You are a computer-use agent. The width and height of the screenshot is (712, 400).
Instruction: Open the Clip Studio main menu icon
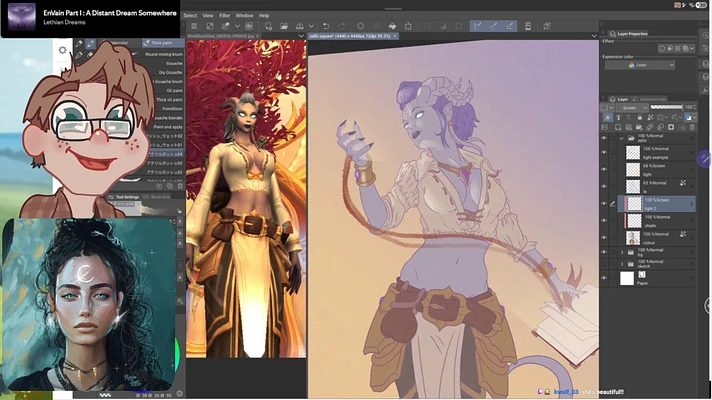click(194, 26)
